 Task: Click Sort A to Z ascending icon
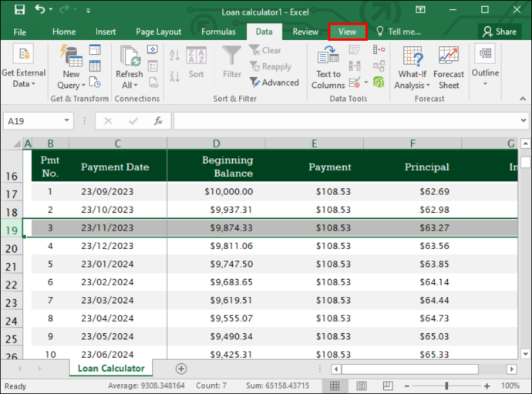pyautogui.click(x=174, y=56)
